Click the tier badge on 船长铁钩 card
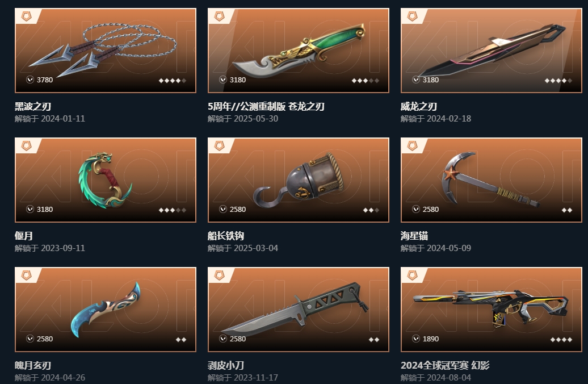588x384 pixels. pyautogui.click(x=220, y=145)
